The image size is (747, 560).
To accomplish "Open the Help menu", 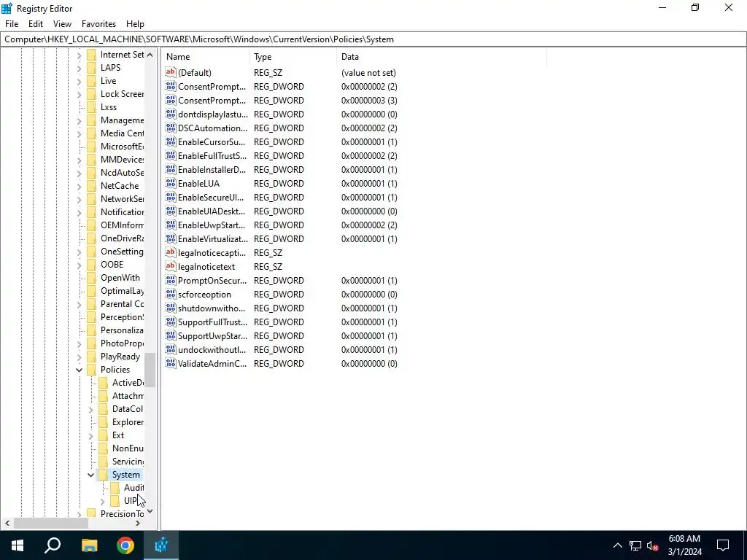I will click(x=135, y=24).
